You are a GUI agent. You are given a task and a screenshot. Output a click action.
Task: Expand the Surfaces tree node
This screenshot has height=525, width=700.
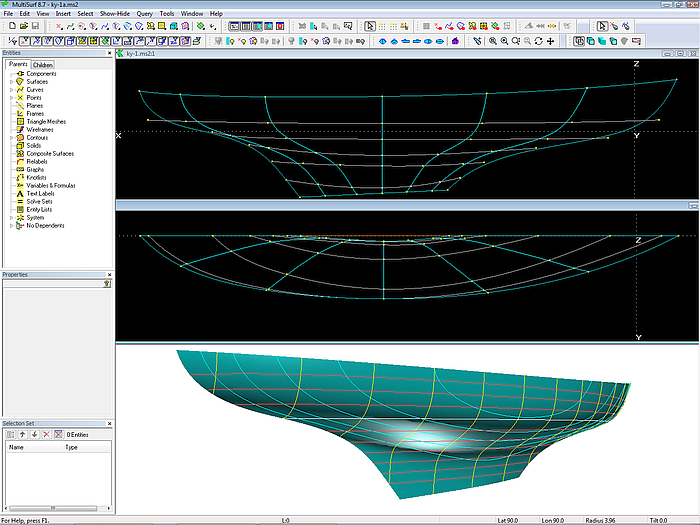[11, 81]
